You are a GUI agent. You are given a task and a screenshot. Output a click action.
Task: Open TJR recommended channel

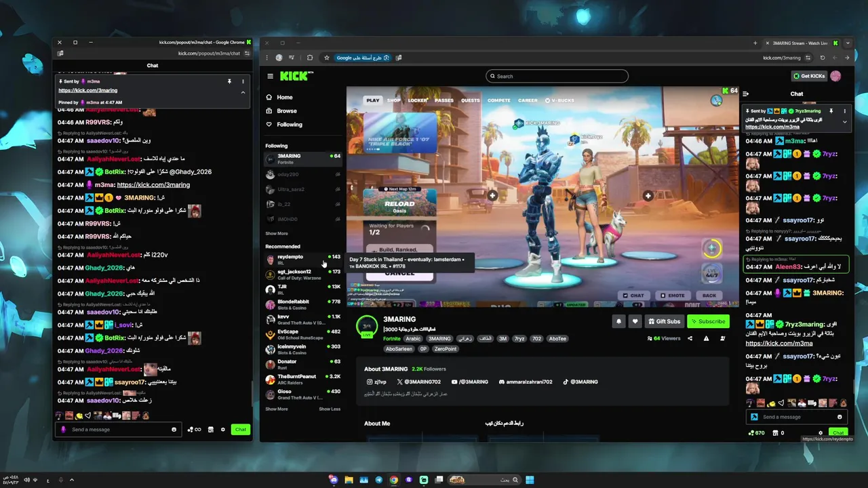pyautogui.click(x=302, y=289)
